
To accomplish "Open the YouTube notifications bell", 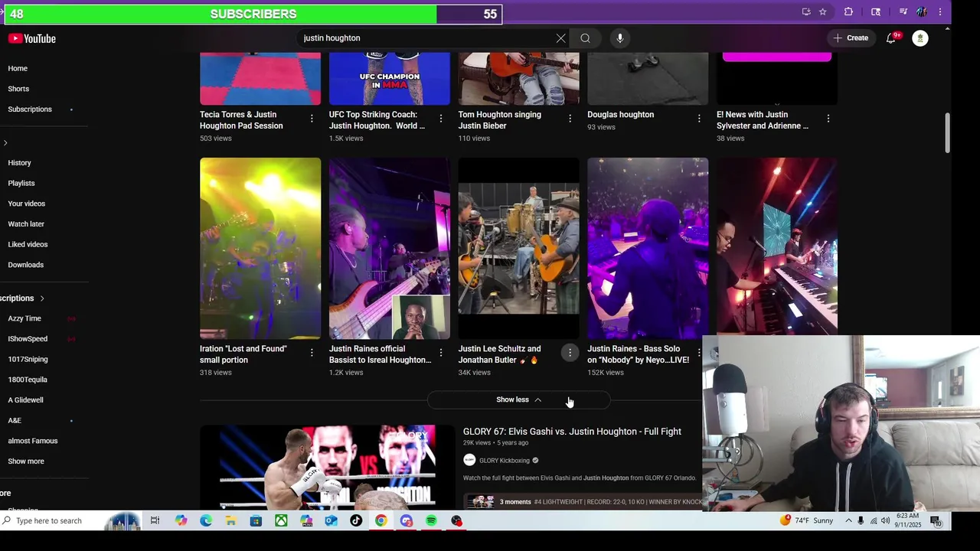I will (891, 38).
